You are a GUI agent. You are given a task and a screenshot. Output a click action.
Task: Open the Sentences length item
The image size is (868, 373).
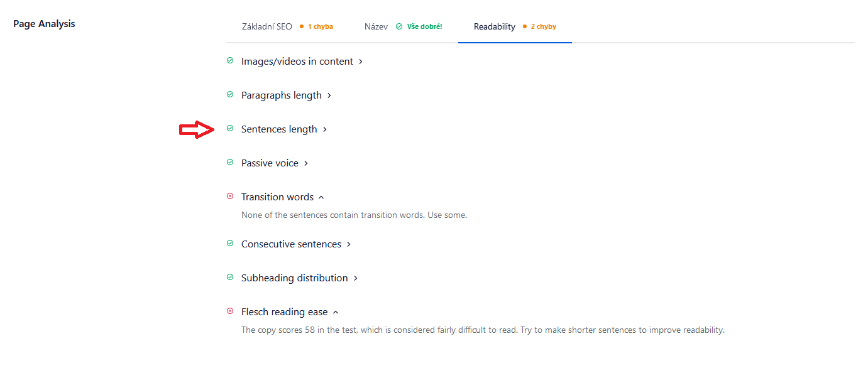[x=284, y=129]
